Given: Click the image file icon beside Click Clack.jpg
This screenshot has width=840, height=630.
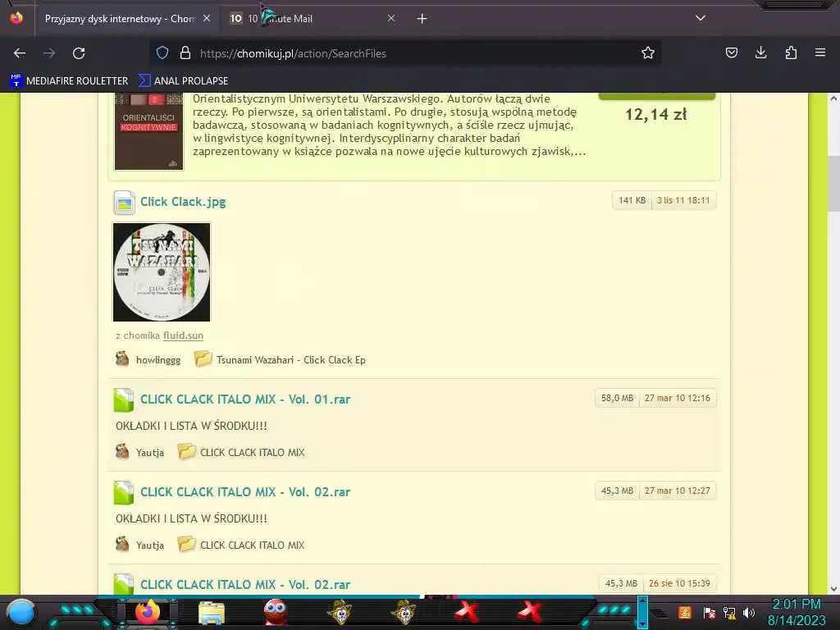Looking at the screenshot, I should coord(125,203).
